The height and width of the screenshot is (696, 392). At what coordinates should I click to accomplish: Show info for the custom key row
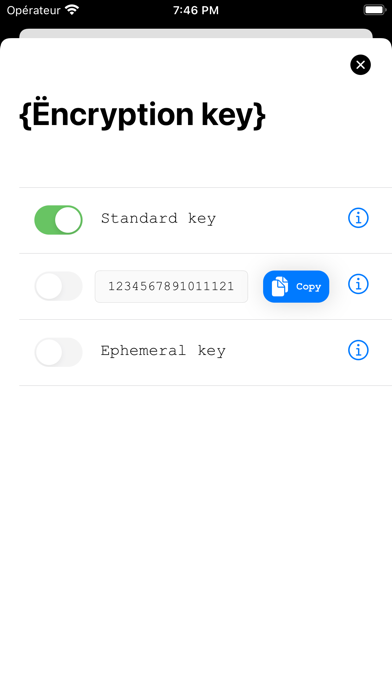[358, 284]
